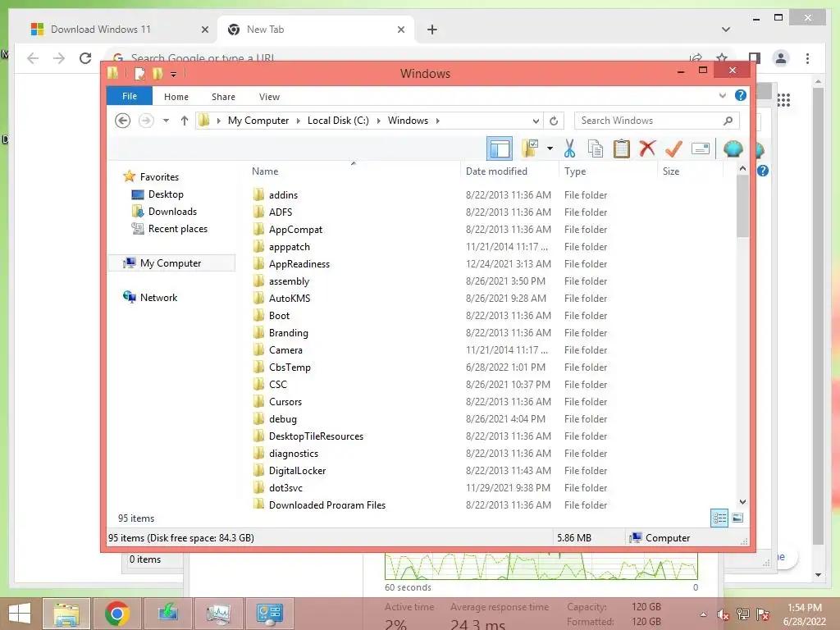Show hidden tray icons arrow
The height and width of the screenshot is (630, 840).
click(x=703, y=614)
